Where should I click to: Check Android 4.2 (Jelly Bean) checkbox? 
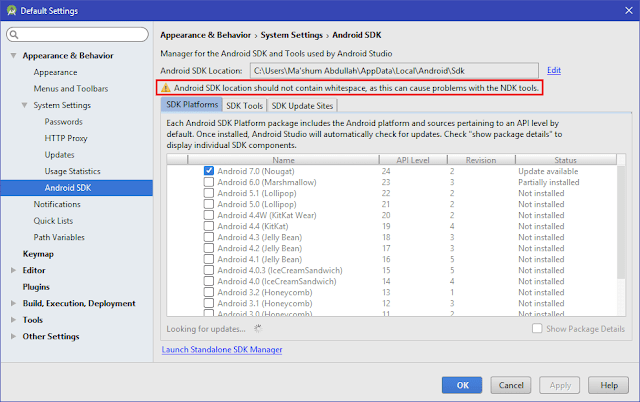coord(209,248)
